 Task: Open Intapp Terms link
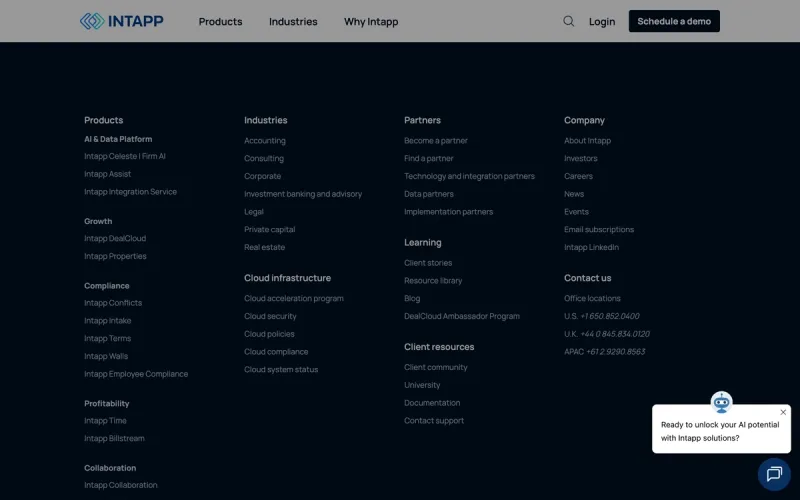[x=107, y=338]
